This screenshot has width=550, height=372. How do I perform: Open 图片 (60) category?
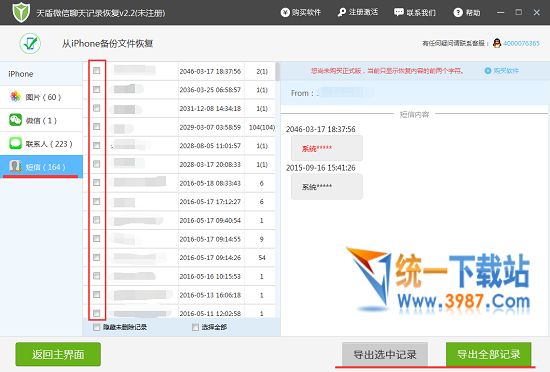[x=41, y=97]
